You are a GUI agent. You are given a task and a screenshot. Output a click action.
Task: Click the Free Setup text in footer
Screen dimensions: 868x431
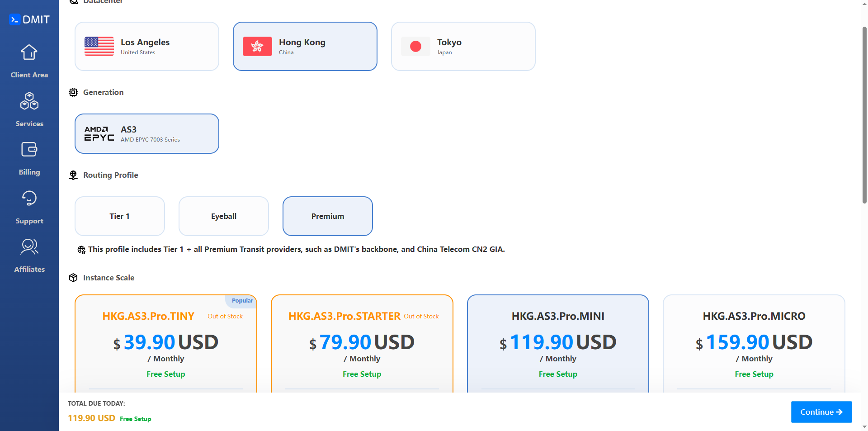[136, 419]
